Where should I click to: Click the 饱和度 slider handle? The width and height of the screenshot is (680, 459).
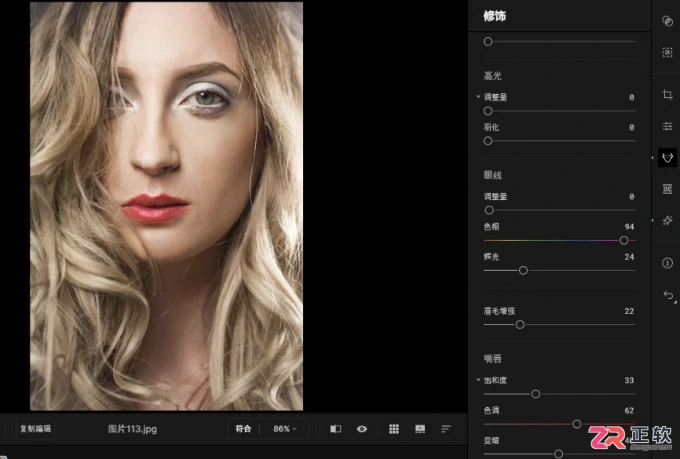tap(536, 394)
